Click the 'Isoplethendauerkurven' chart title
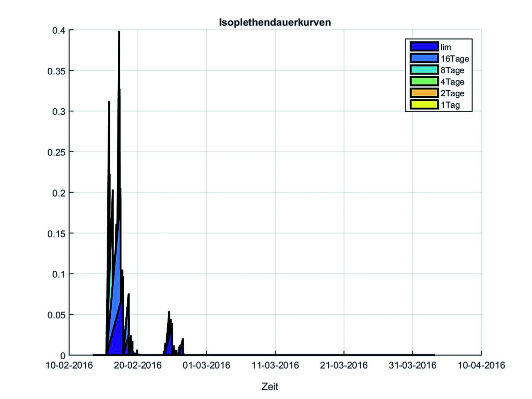This screenshot has width=532, height=399. pos(275,22)
